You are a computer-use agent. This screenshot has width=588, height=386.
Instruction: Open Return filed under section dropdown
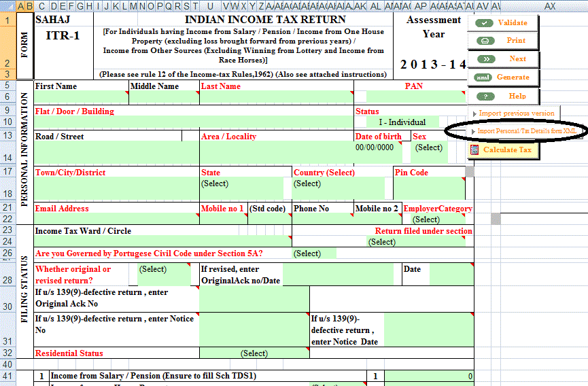tap(416, 242)
